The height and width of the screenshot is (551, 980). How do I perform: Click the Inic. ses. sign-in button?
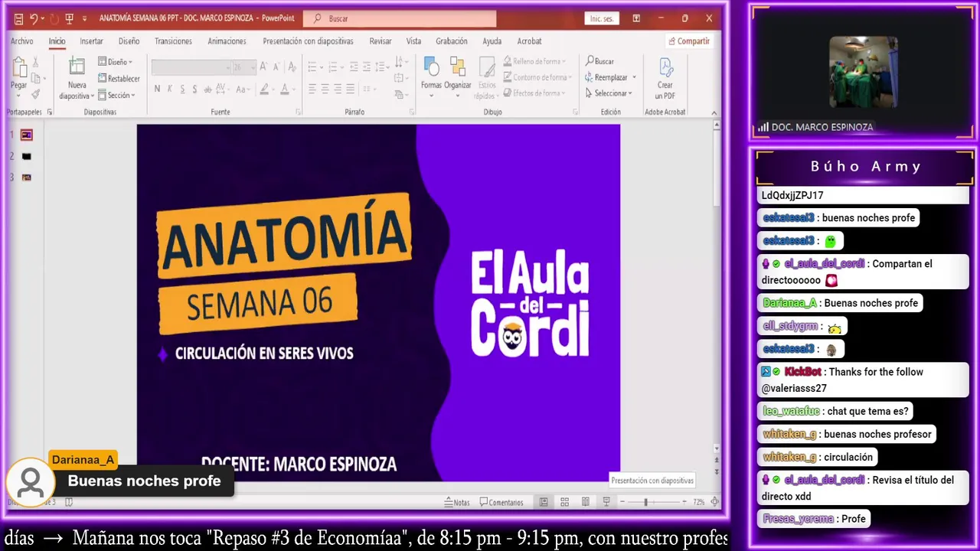tap(601, 18)
